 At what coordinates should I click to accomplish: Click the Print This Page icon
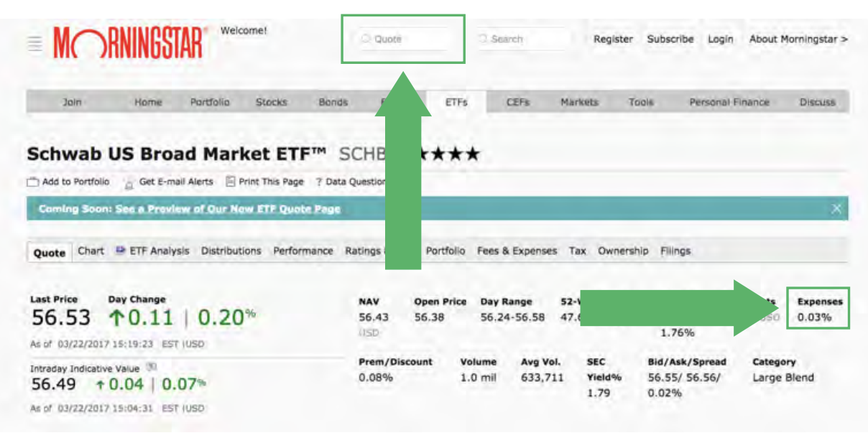tap(231, 182)
